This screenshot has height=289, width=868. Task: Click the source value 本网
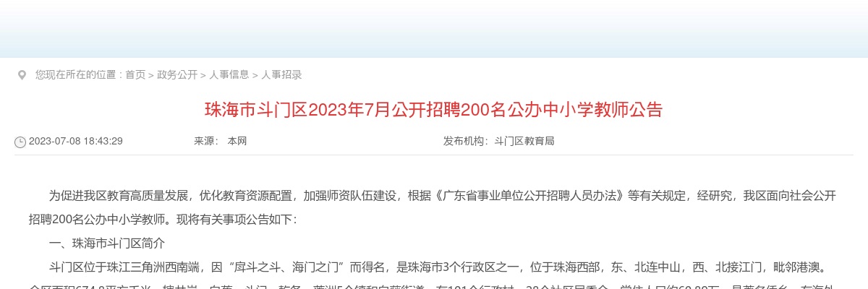(x=237, y=141)
